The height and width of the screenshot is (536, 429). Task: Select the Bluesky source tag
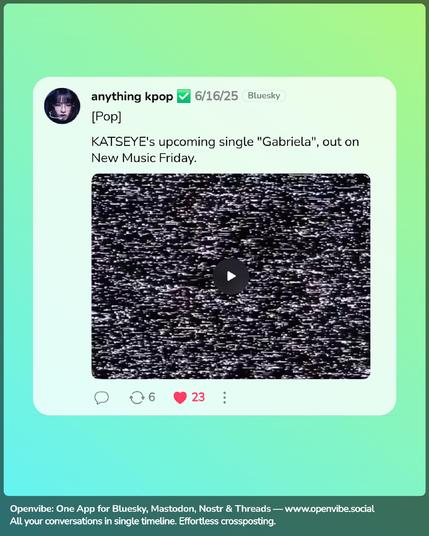pyautogui.click(x=264, y=96)
